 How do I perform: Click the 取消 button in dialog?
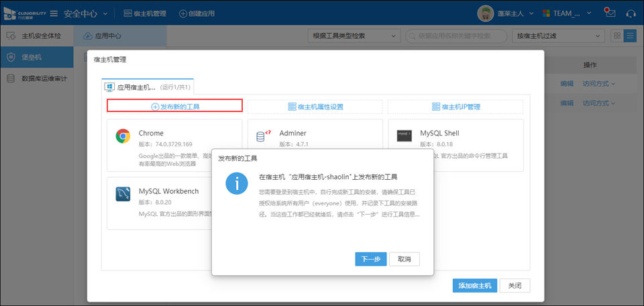(x=405, y=259)
